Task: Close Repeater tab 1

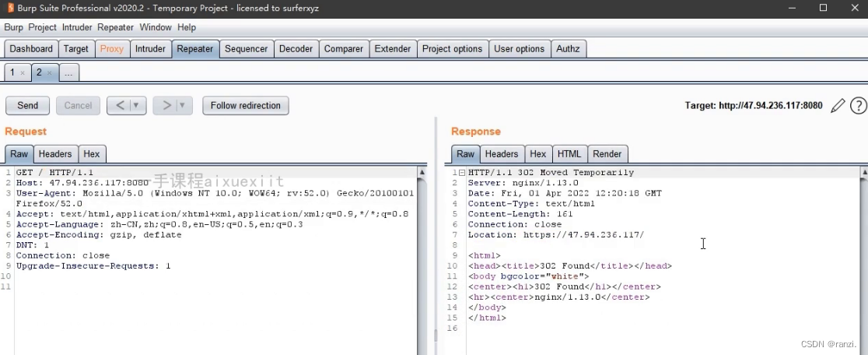Action: click(23, 72)
